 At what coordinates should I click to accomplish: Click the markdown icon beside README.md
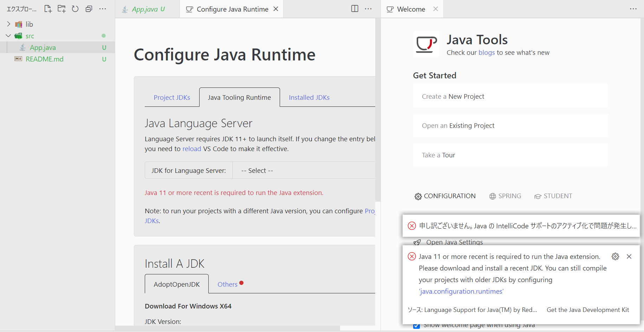[18, 59]
